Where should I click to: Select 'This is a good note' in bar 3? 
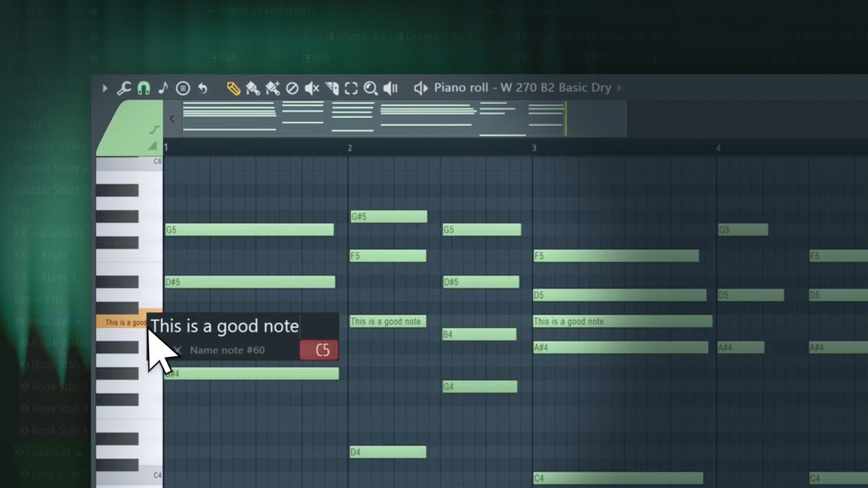(623, 321)
